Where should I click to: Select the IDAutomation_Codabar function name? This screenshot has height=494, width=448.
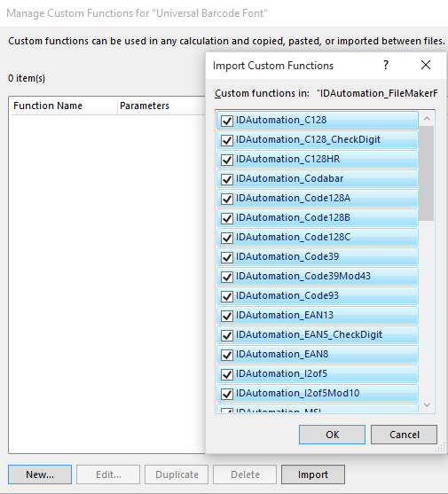289,178
